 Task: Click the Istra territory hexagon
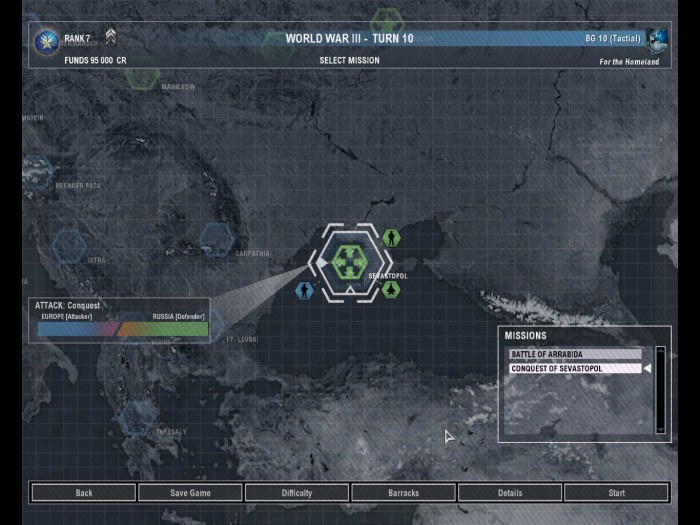pyautogui.click(x=69, y=246)
